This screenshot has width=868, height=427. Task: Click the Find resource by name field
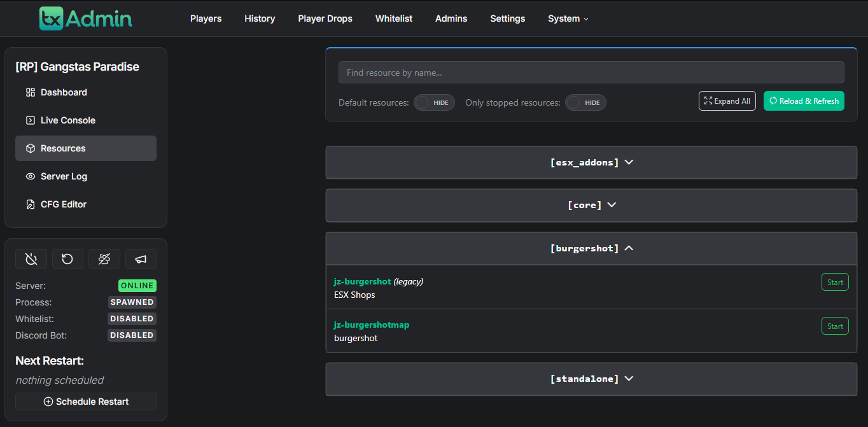pos(591,73)
